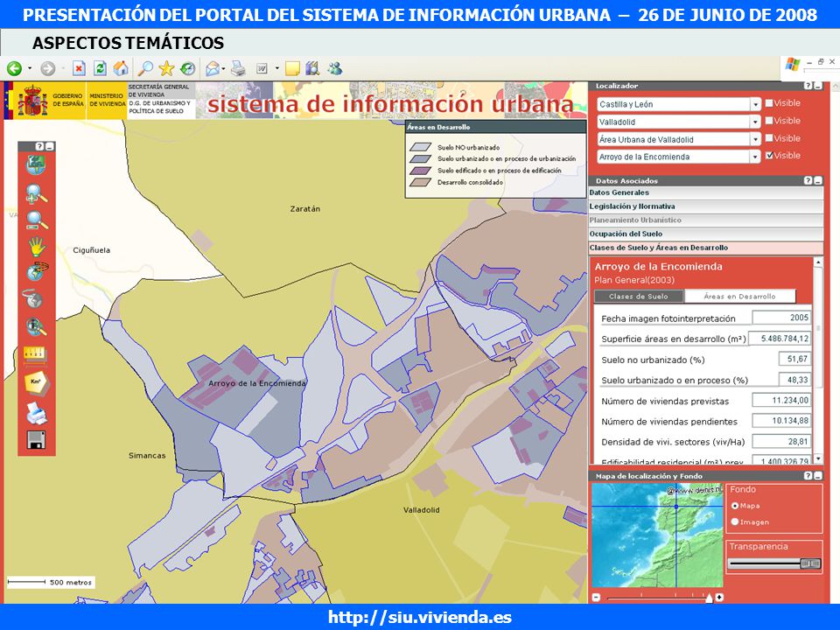Minimize the map tools toolbar panel

click(49, 146)
